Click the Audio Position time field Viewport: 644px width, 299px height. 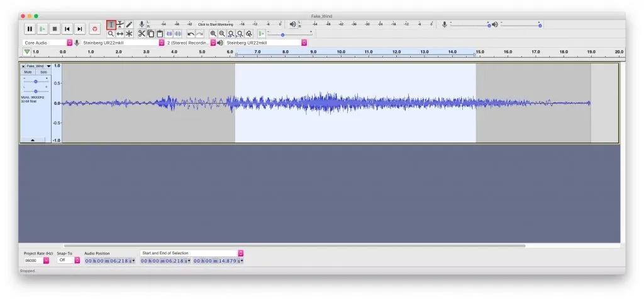tap(109, 261)
